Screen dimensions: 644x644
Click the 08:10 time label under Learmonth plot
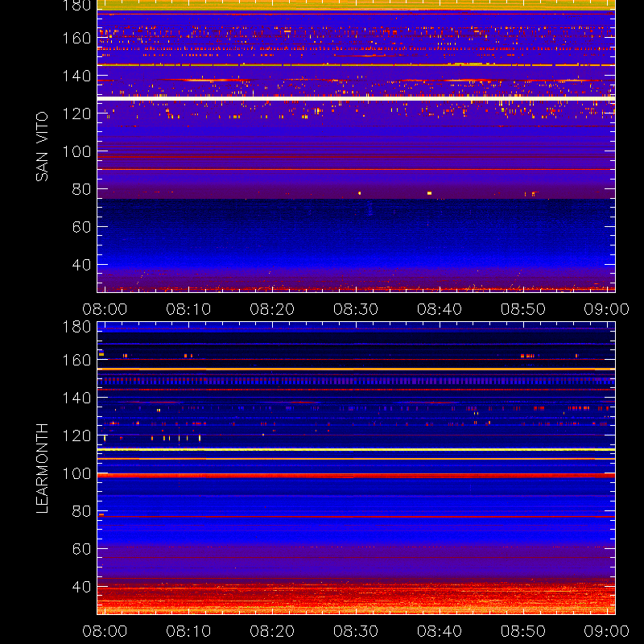pyautogui.click(x=188, y=631)
